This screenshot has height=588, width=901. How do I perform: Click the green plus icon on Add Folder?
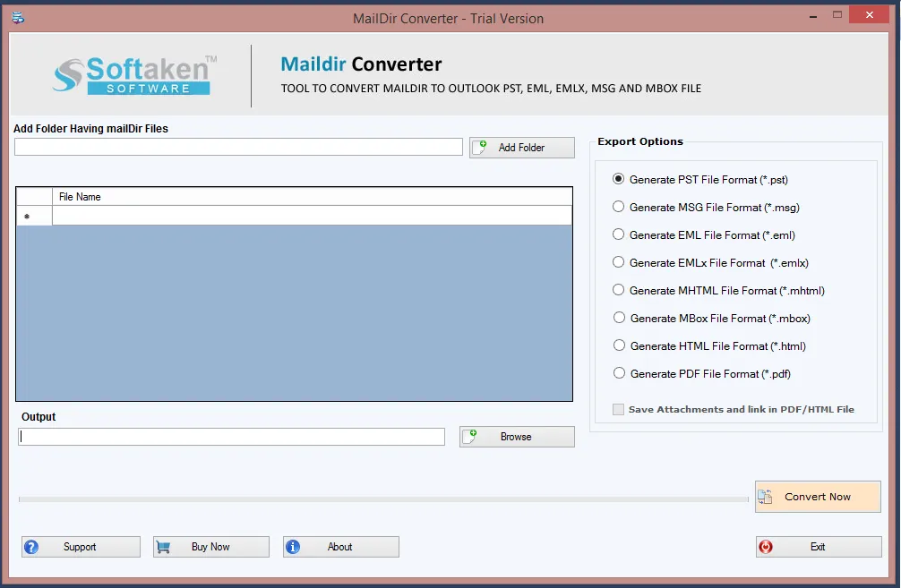tap(482, 145)
